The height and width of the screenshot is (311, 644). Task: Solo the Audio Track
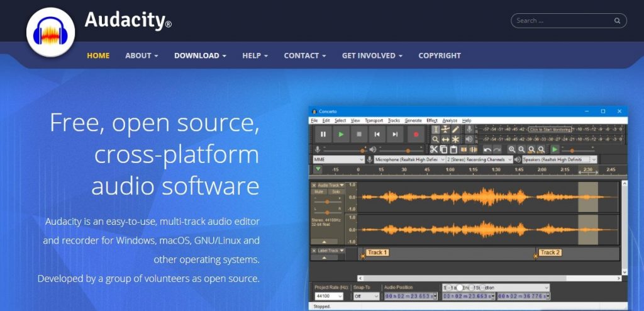tap(335, 191)
